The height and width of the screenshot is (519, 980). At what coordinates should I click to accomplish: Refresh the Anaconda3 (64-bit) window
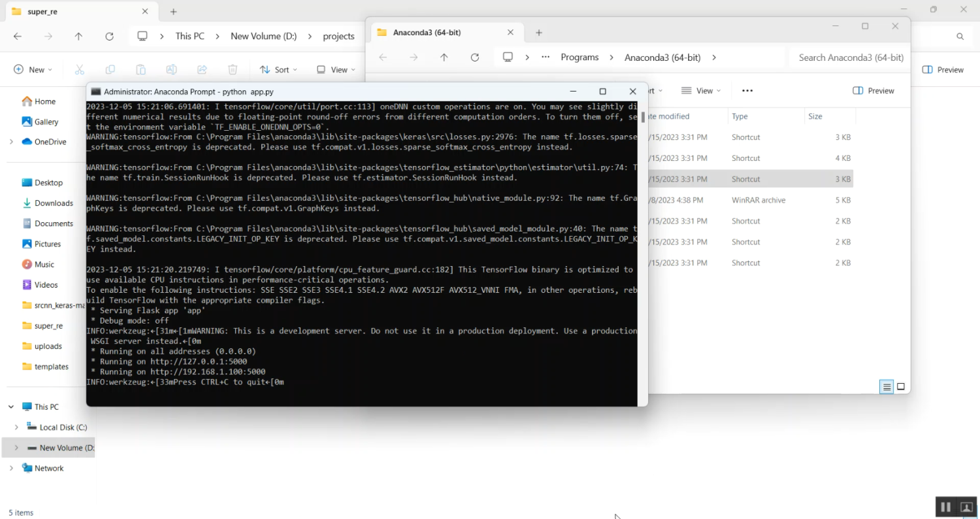coord(475,58)
